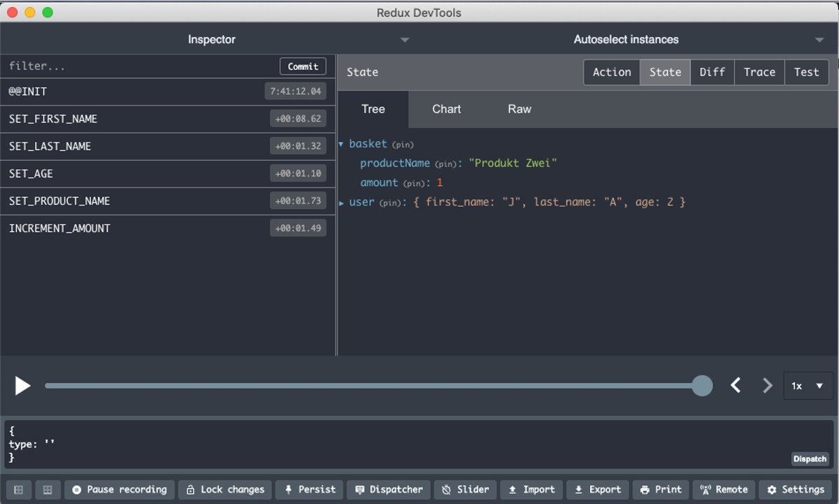Click the +00:01.49 time delta
The width and height of the screenshot is (839, 504).
(x=298, y=228)
